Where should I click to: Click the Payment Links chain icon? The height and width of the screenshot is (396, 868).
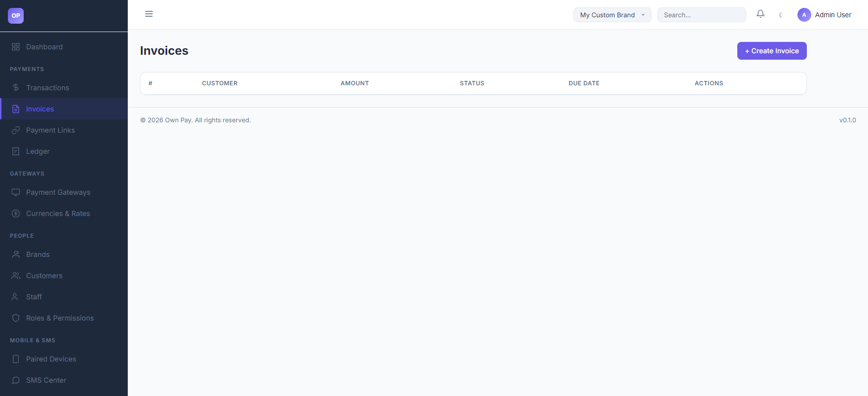[16, 130]
